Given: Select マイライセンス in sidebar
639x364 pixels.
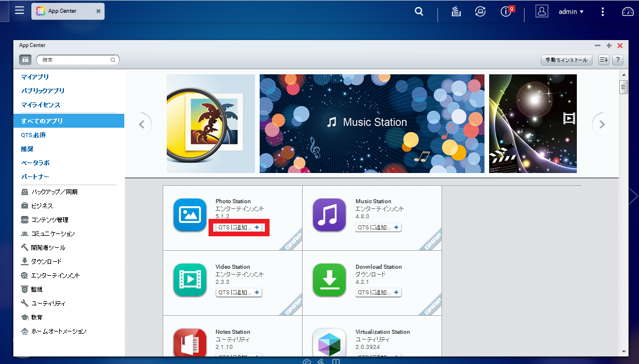Looking at the screenshot, I should tap(41, 104).
